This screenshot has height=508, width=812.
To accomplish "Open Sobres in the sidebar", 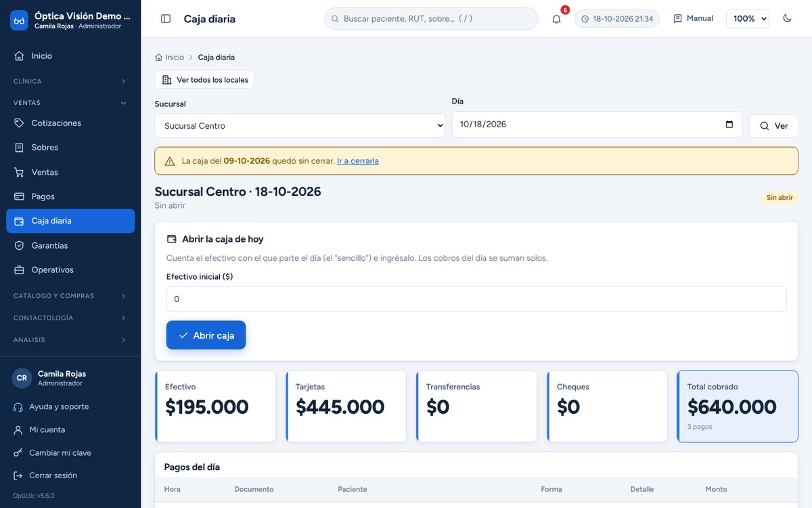I will tap(70, 148).
